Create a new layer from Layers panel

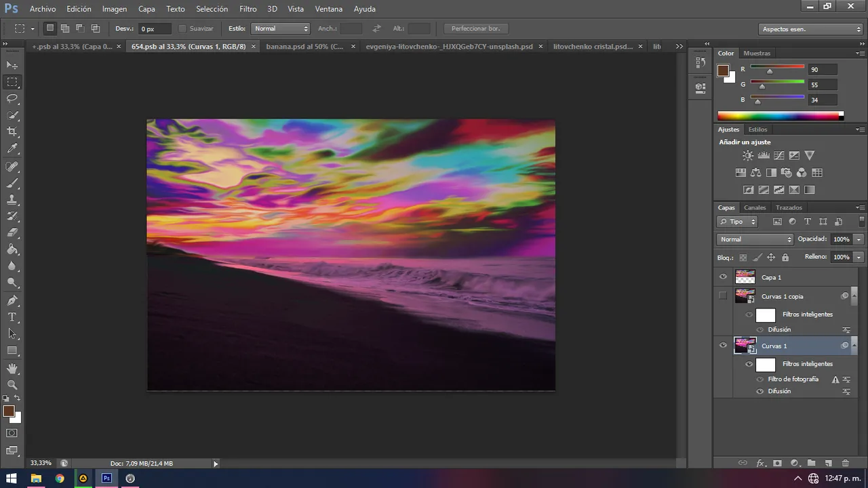[x=828, y=464]
